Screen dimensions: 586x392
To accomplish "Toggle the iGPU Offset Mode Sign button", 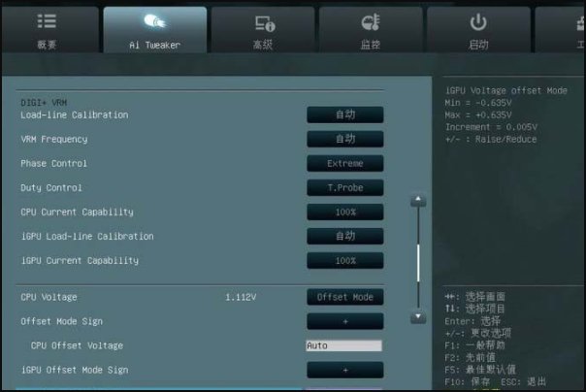I will click(x=344, y=370).
